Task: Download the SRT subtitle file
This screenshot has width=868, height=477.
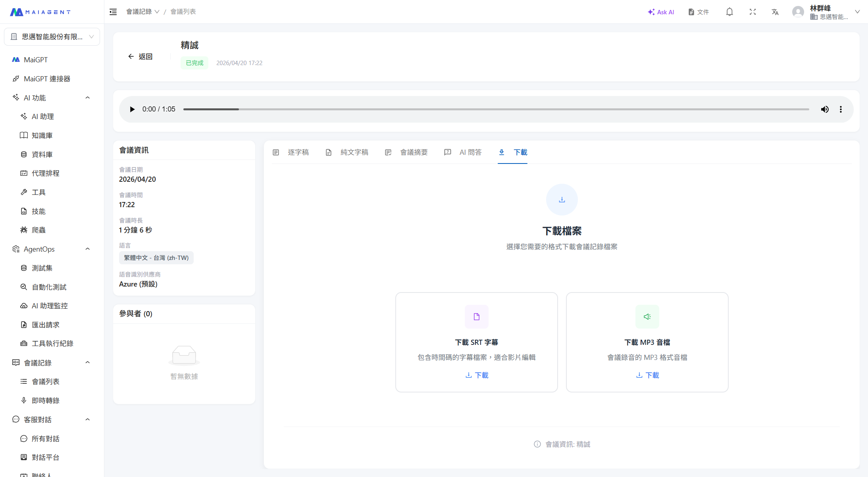Action: tap(477, 375)
